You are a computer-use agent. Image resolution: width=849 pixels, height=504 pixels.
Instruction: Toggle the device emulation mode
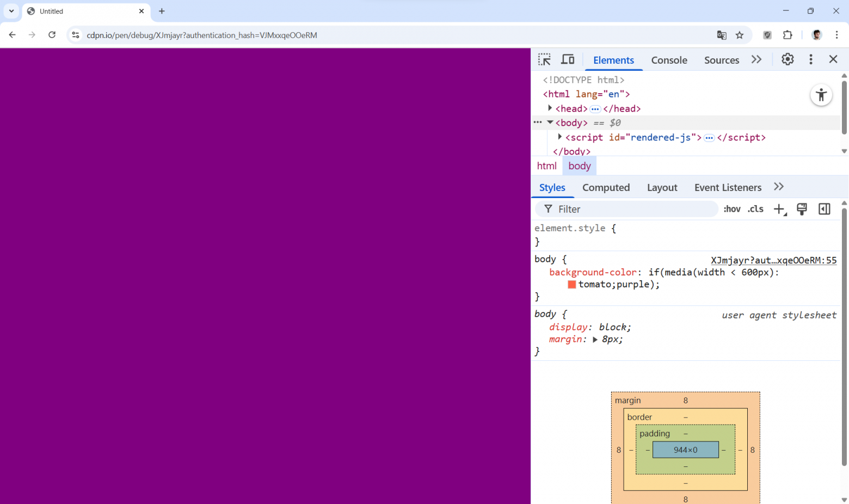point(568,59)
